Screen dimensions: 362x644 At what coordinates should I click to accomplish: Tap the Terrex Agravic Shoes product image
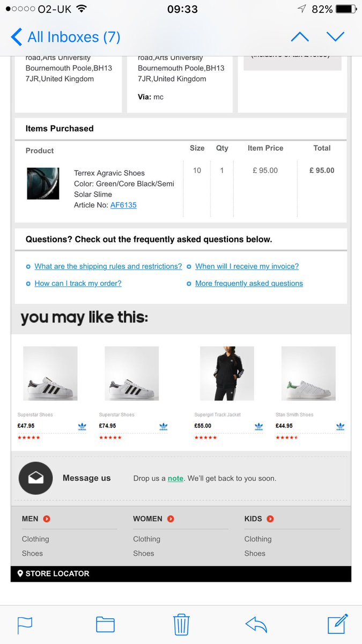coord(43,184)
